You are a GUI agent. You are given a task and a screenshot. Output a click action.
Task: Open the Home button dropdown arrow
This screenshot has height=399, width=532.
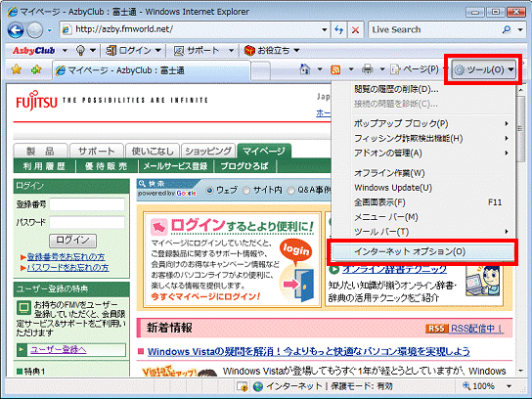pyautogui.click(x=320, y=69)
